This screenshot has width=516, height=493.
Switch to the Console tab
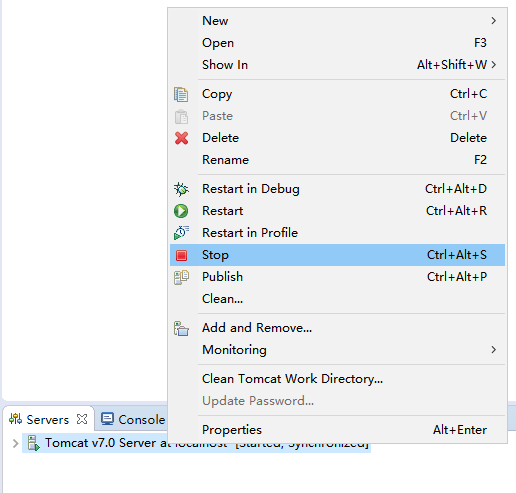pyautogui.click(x=133, y=419)
